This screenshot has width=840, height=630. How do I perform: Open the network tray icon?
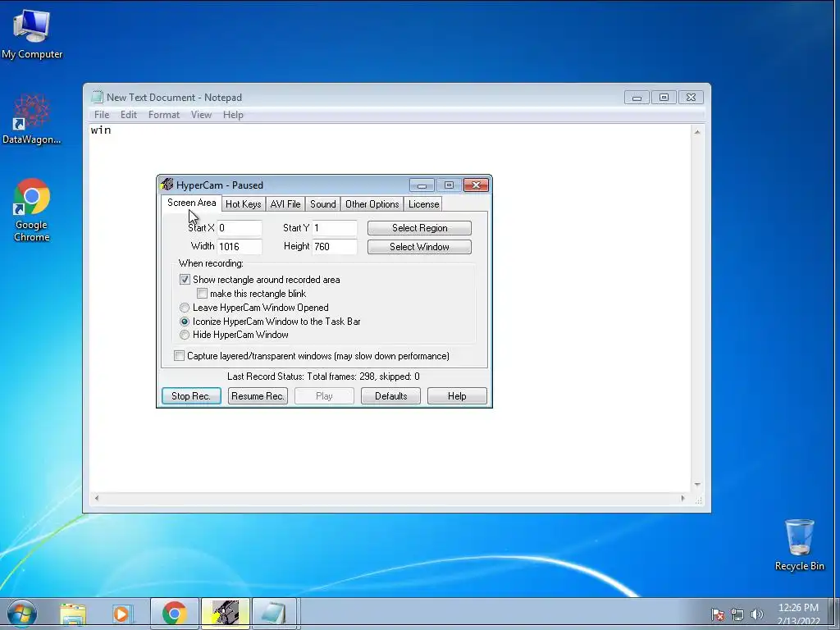[737, 614]
